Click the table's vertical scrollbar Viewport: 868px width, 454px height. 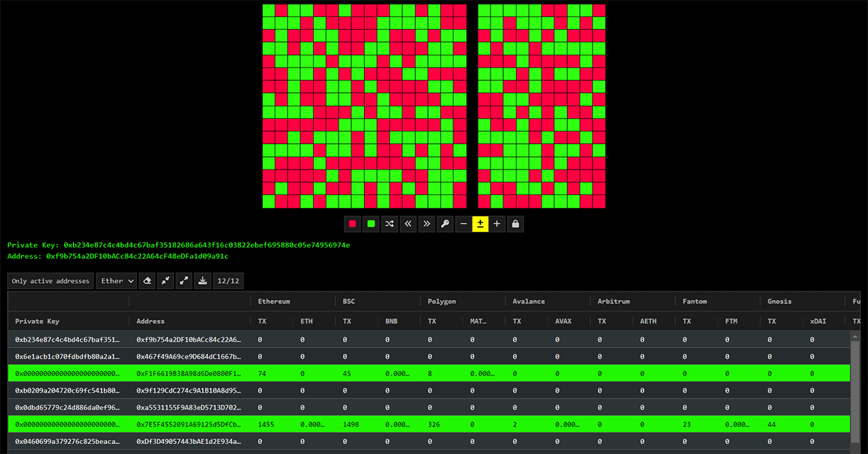[855, 392]
